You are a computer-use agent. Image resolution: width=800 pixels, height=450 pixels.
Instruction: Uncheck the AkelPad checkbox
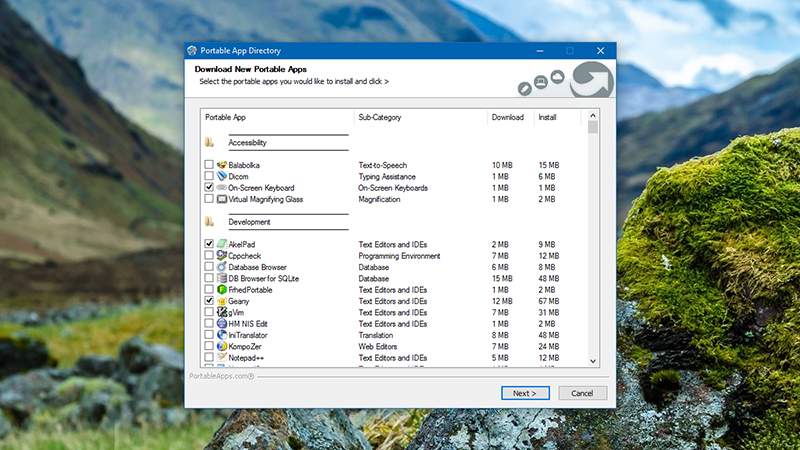point(209,244)
